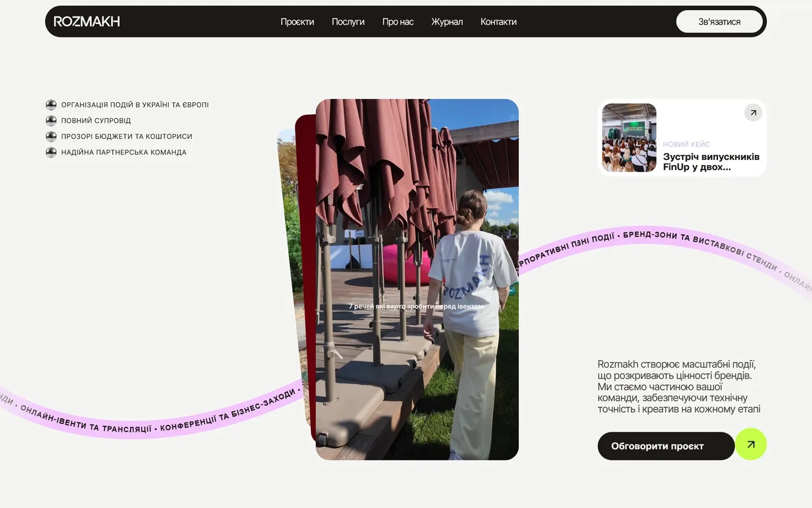Click ПРОЗОРІ БЮДЖЕТИ ТА КОШТОРИСИ text
The width and height of the screenshot is (812, 508).
pos(127,137)
